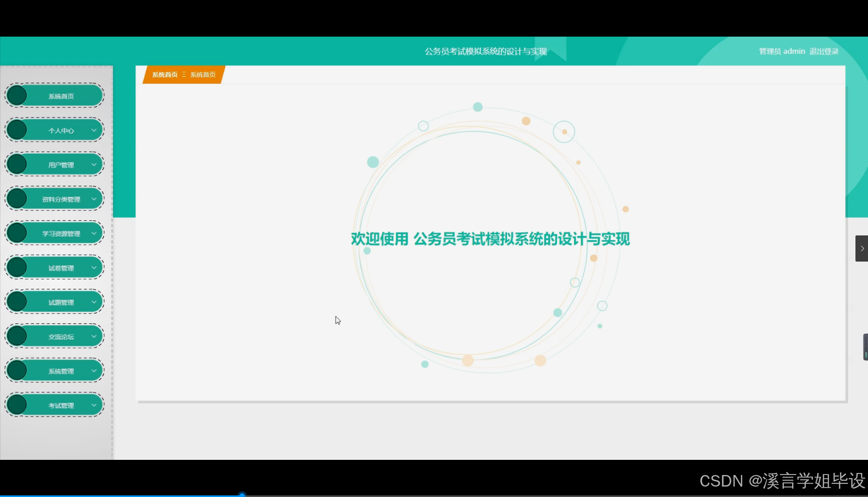
Task: Click the round icon beside 试卷管理
Action: click(17, 267)
